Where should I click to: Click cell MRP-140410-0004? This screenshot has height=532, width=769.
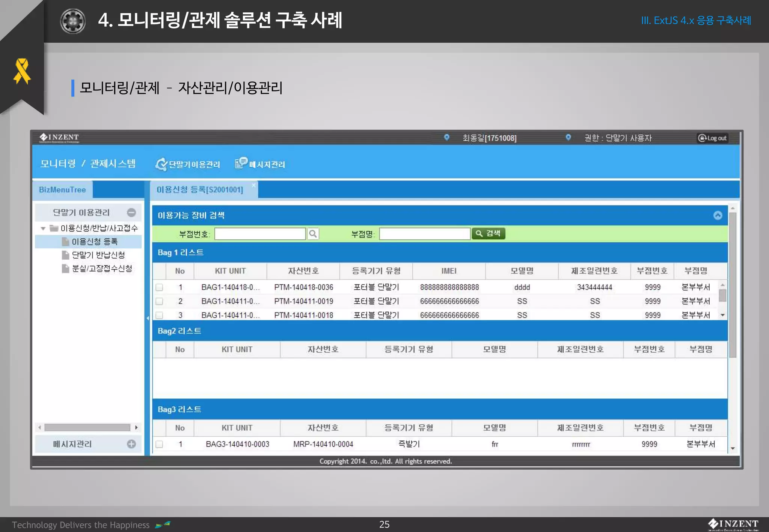point(323,444)
